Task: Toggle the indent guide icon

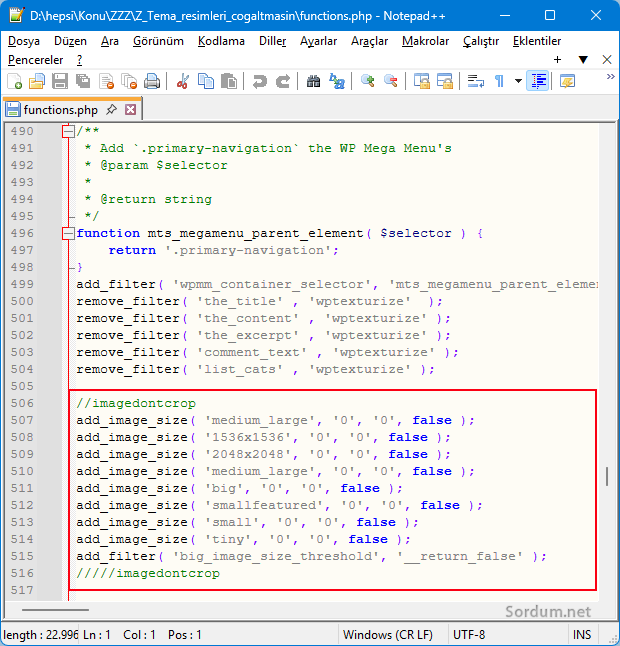Action: [538, 81]
